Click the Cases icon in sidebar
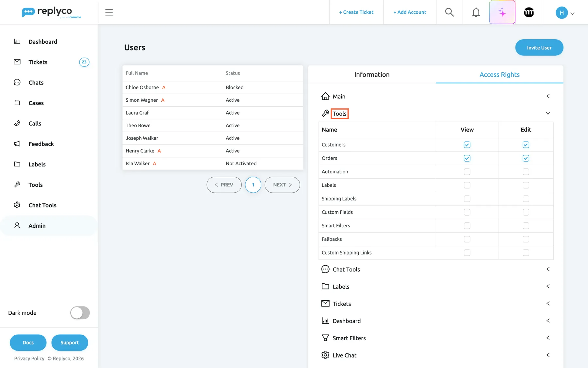The height and width of the screenshot is (368, 588). pos(17,103)
